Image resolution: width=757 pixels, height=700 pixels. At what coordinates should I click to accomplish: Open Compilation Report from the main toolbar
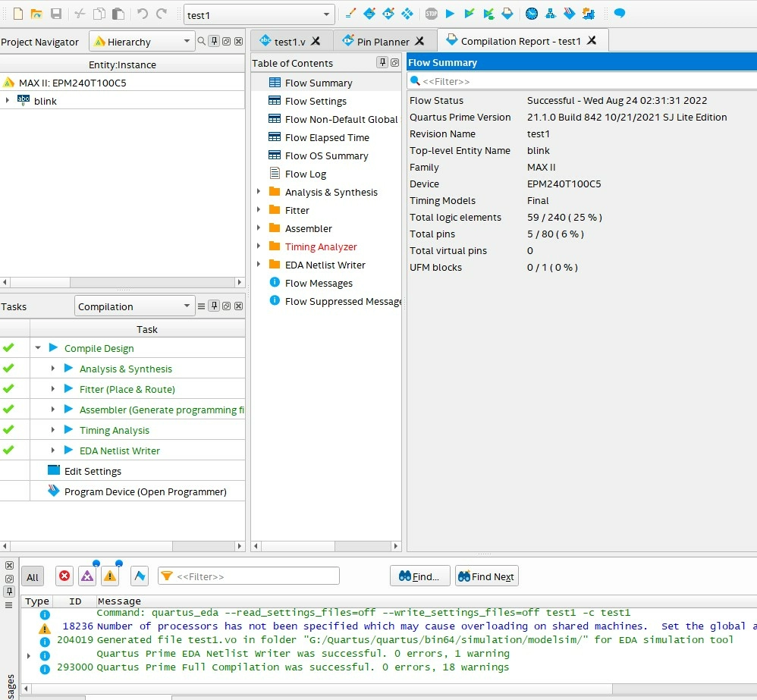[507, 14]
